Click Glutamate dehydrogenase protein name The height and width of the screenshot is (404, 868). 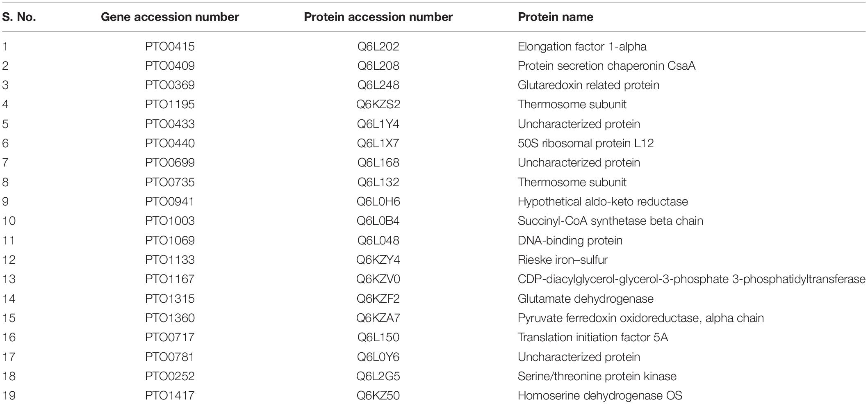(x=586, y=299)
